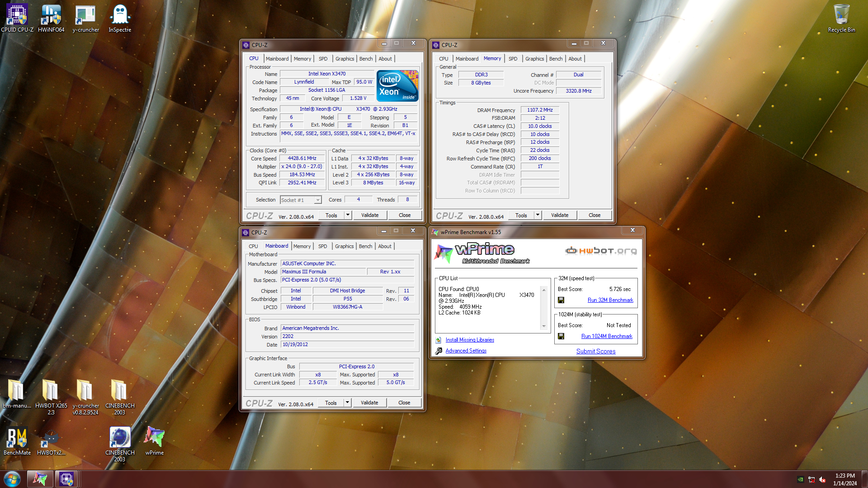Open the bm-manu... folder on the desktop
This screenshot has width=868, height=488.
pyautogui.click(x=17, y=393)
